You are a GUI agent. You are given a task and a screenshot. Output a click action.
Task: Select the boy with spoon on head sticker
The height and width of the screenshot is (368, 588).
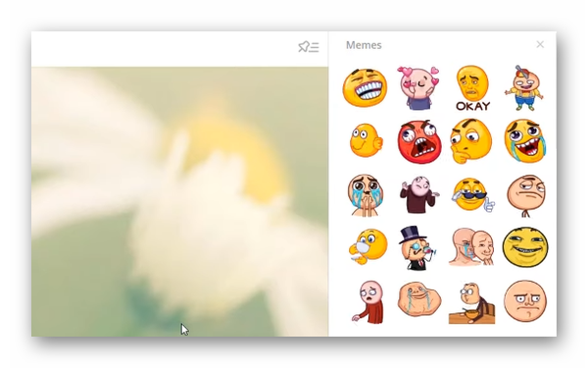[x=524, y=88]
